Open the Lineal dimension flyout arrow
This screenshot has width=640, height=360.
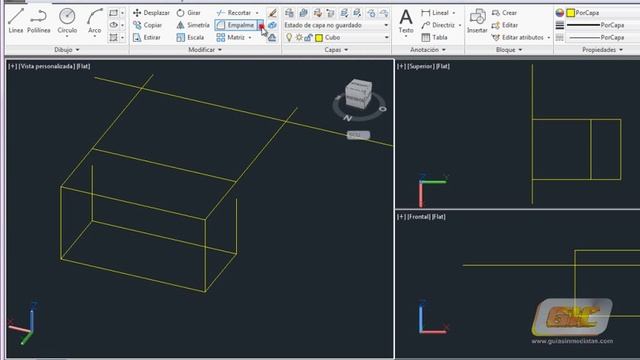pos(454,13)
